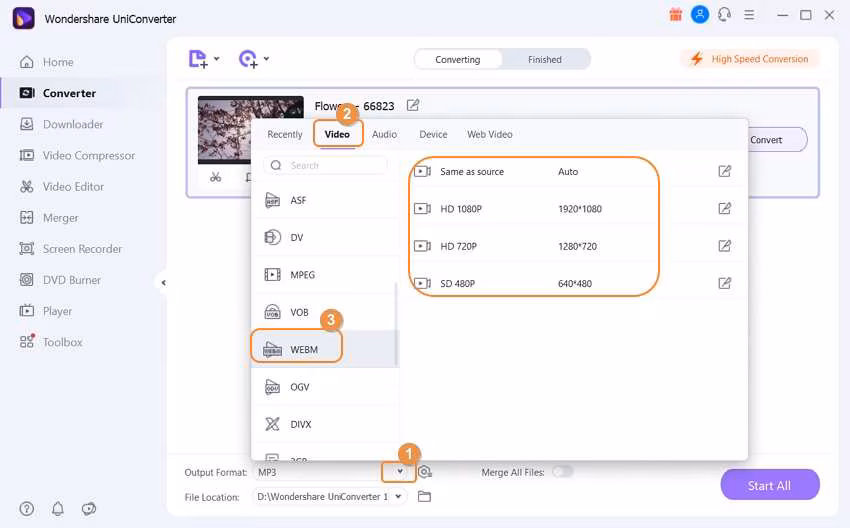Image resolution: width=850 pixels, height=528 pixels.
Task: Select the Recently tab
Action: pos(285,134)
